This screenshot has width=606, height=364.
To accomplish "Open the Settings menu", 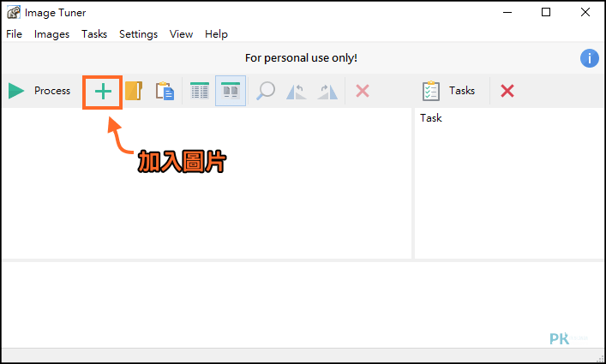I will click(138, 34).
